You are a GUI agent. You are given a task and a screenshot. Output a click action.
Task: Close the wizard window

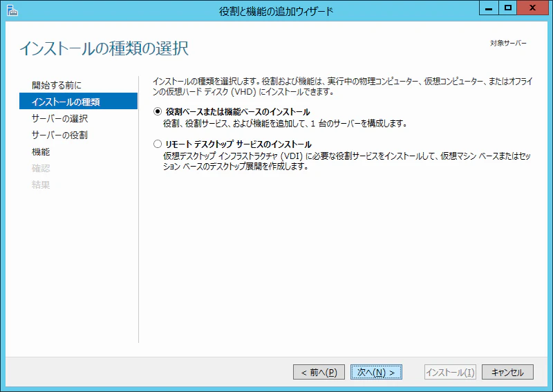(532, 8)
